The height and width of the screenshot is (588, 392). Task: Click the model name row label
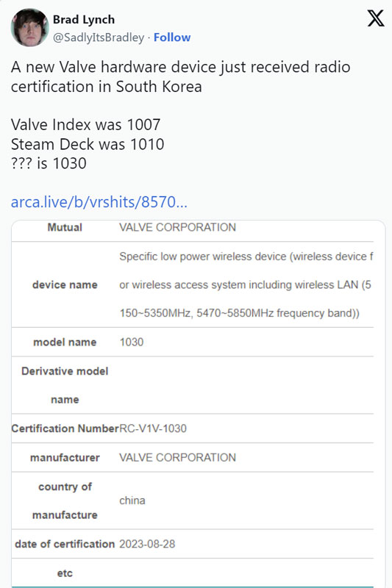65,342
